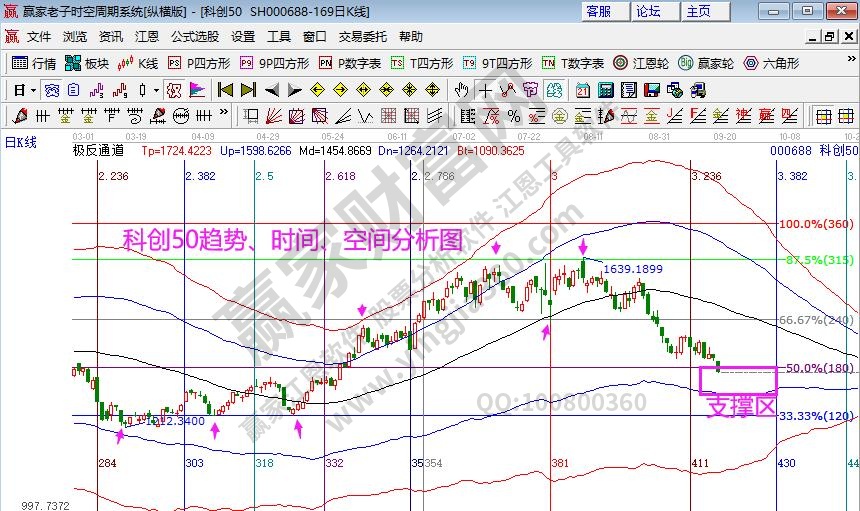This screenshot has width=860, height=511.
Task: Jump to first bar with skip-start arrow
Action: click(x=225, y=90)
